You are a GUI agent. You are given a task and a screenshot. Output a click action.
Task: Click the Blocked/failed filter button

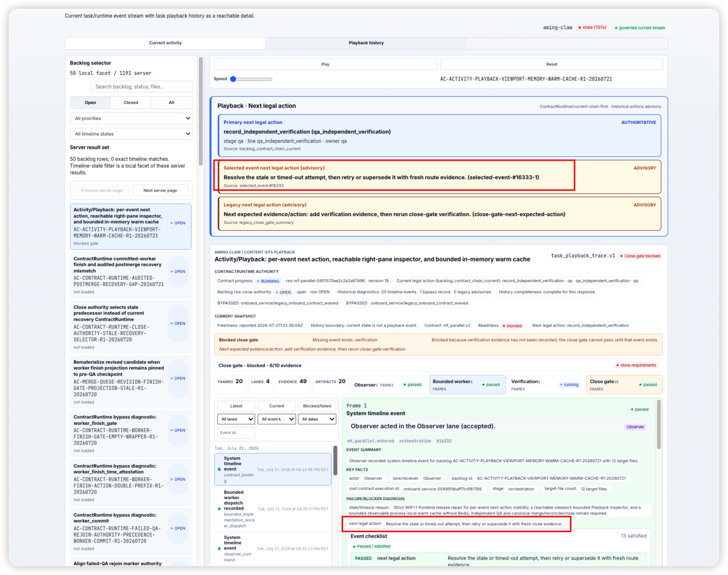(317, 406)
